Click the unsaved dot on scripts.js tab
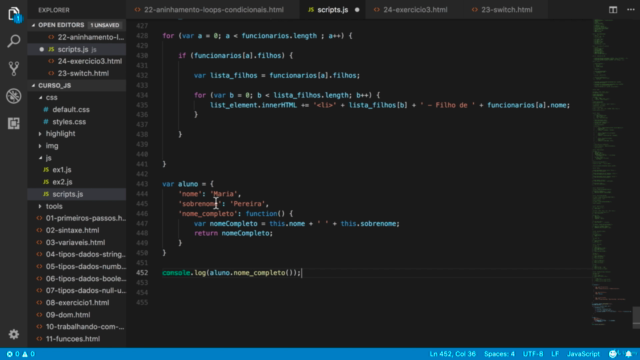 click(x=357, y=10)
